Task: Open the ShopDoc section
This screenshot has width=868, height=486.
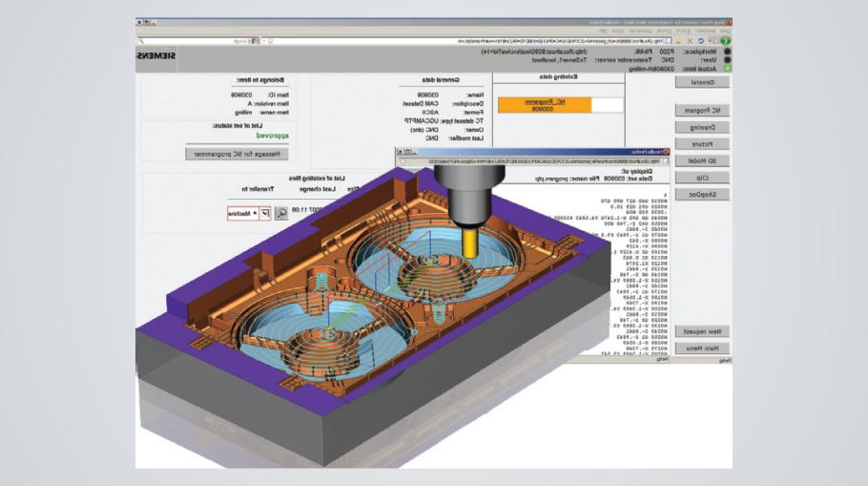Action: point(702,195)
